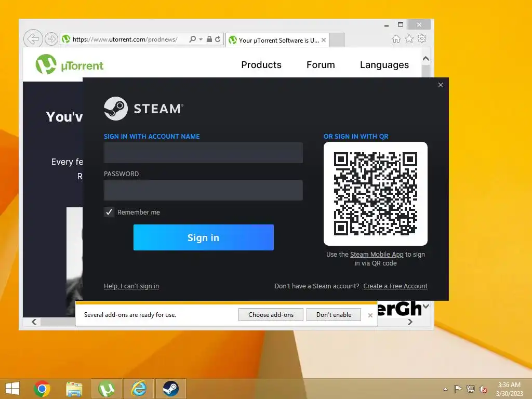Open the Internet Explorer Tools gear
This screenshot has width=532, height=399.
(x=422, y=38)
